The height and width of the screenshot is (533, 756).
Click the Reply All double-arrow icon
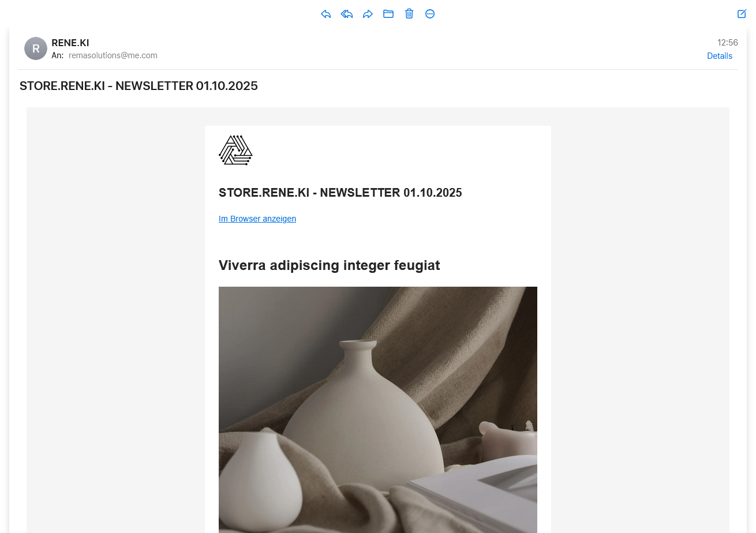[347, 14]
